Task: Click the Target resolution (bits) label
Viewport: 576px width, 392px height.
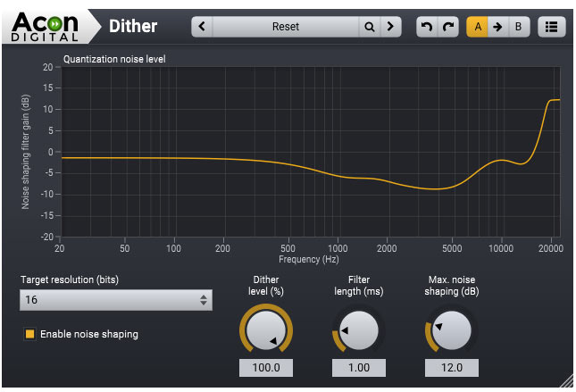Action: click(x=70, y=279)
